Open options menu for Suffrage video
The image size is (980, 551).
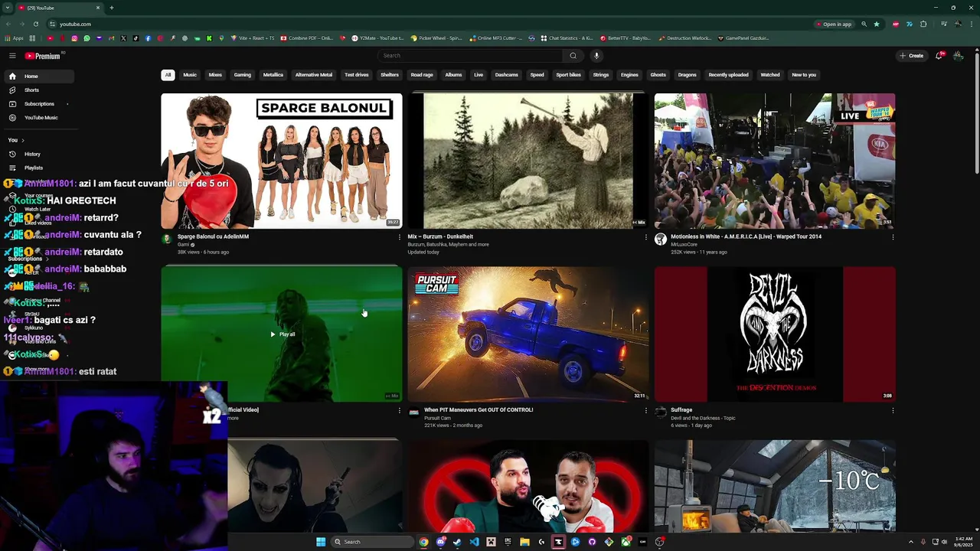(892, 410)
